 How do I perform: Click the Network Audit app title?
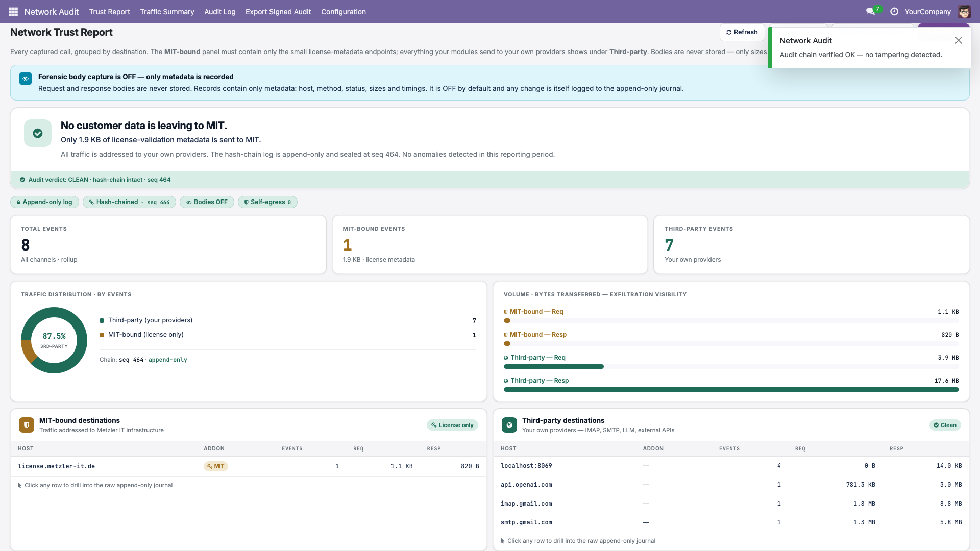52,11
